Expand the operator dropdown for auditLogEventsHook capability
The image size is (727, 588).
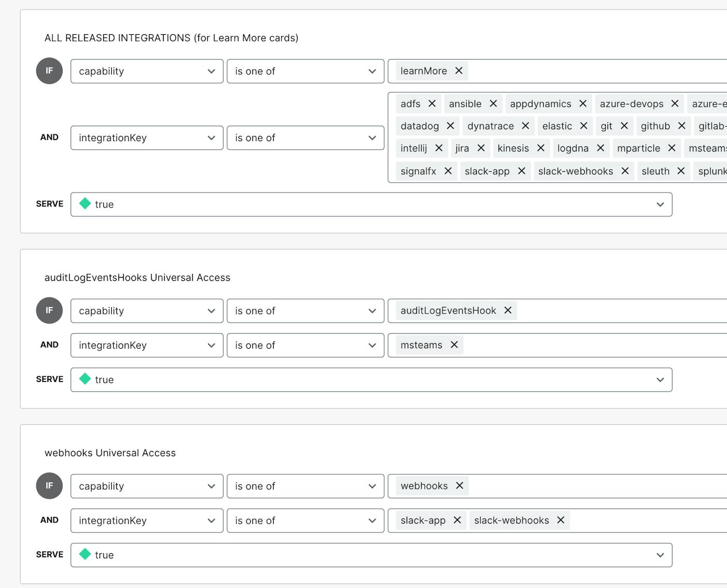tap(305, 311)
